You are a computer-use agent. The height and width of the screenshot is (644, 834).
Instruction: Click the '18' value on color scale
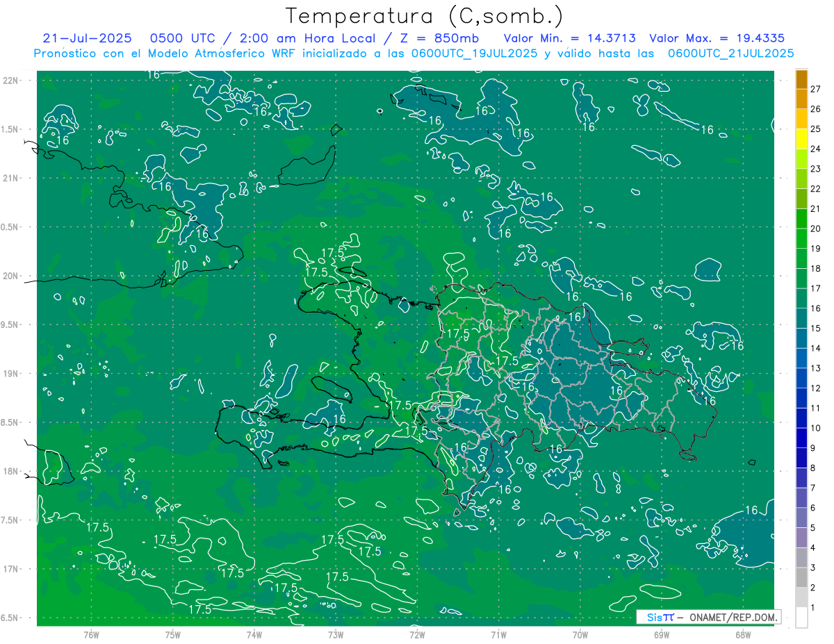816,268
